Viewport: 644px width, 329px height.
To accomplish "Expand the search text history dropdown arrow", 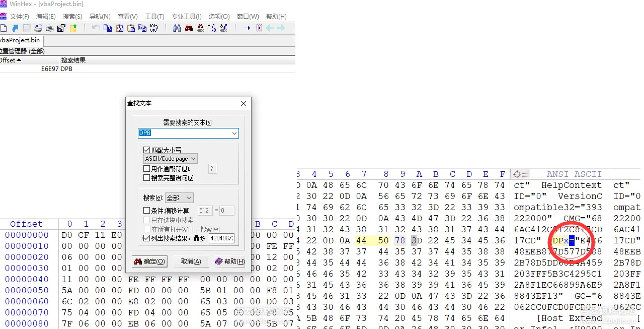I will [x=234, y=133].
